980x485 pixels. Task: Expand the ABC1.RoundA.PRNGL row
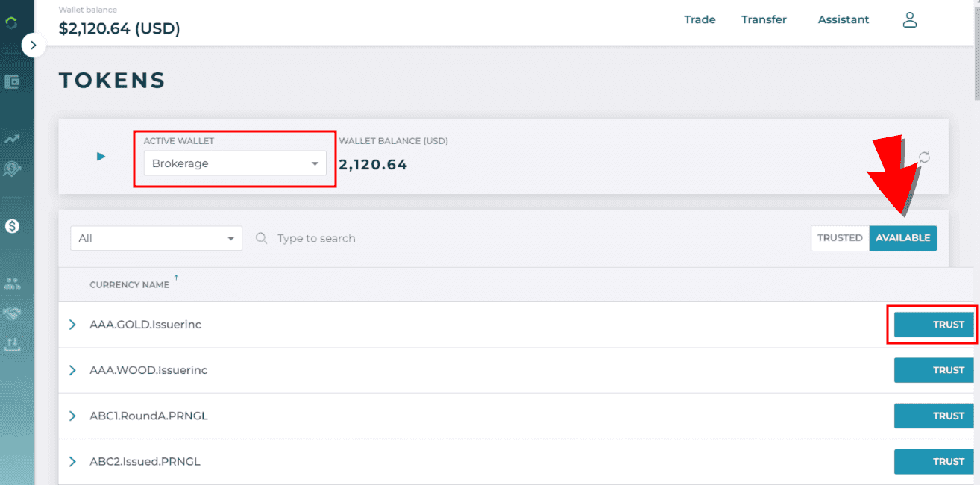72,416
